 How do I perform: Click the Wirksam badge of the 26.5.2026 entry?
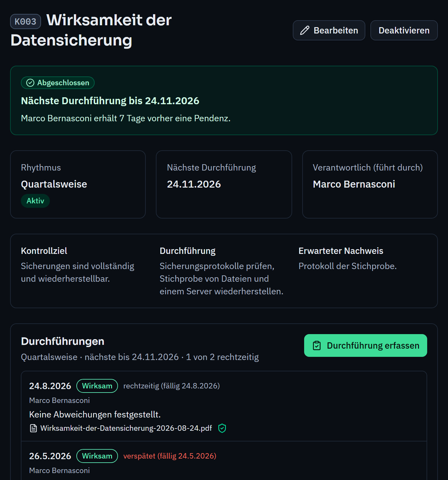click(x=97, y=456)
